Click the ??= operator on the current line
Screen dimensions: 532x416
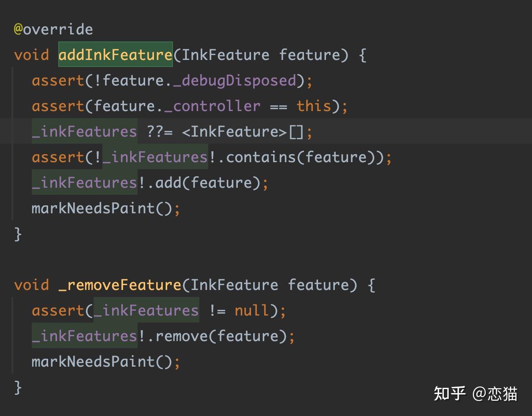coord(159,132)
